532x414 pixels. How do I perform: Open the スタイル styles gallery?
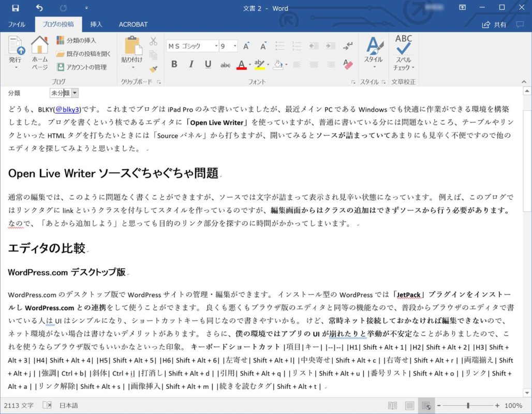[x=374, y=53]
